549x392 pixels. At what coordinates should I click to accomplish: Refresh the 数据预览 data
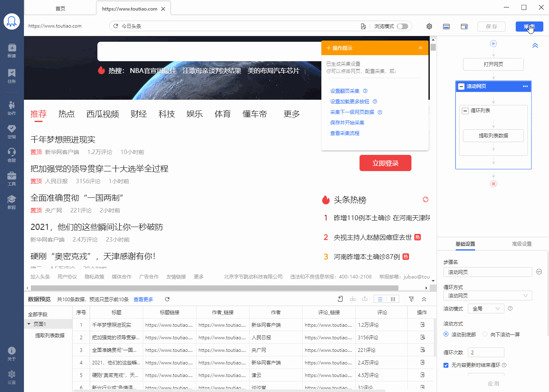pos(167,299)
